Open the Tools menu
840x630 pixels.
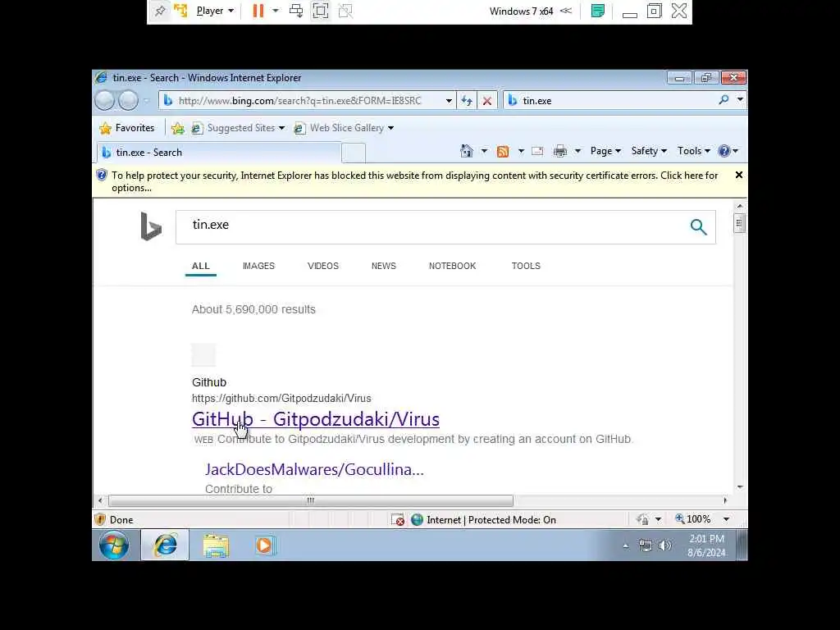click(693, 151)
